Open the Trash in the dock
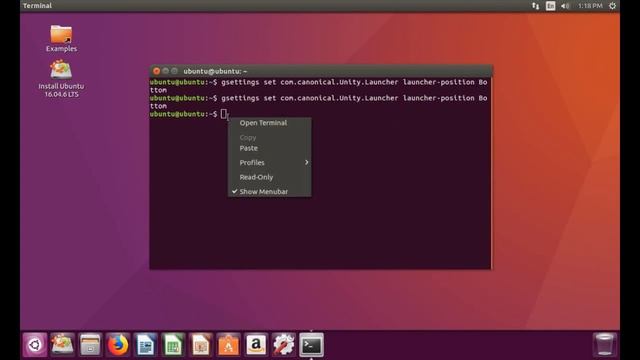This screenshot has width=640, height=360. (604, 345)
